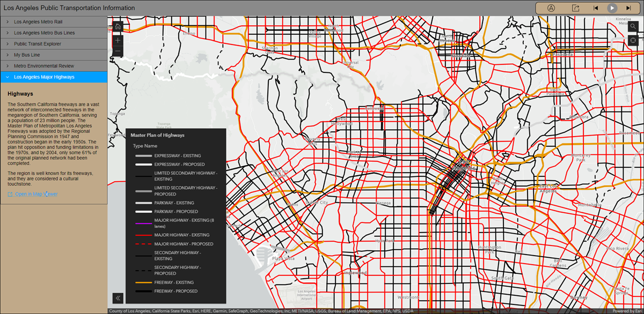
Task: Select Expressway - Existing legend entry
Action: click(177, 155)
